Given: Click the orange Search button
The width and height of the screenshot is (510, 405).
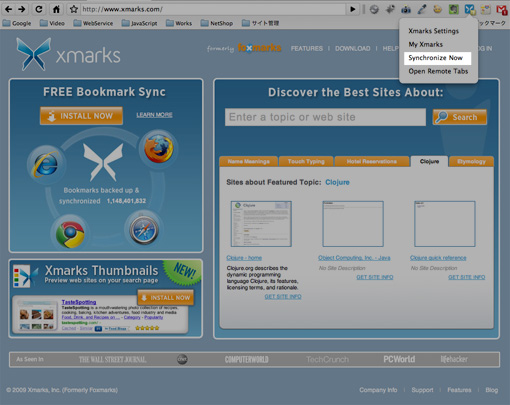Looking at the screenshot, I should [460, 117].
